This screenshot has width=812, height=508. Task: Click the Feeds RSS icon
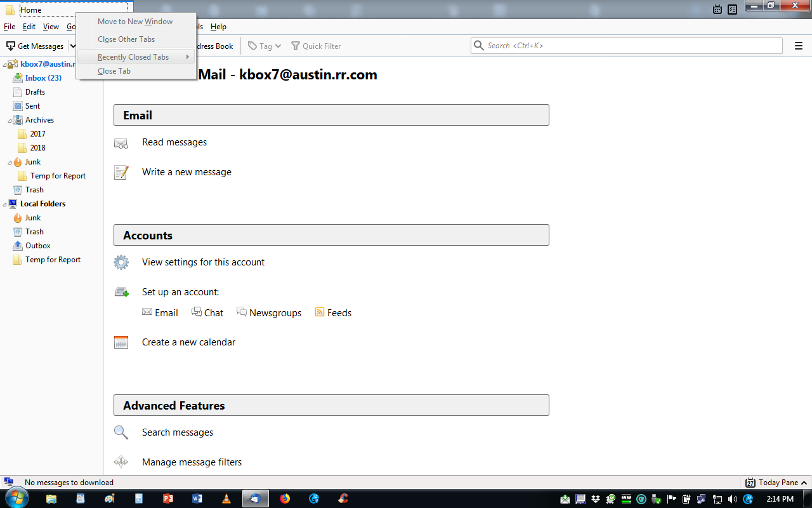point(320,312)
